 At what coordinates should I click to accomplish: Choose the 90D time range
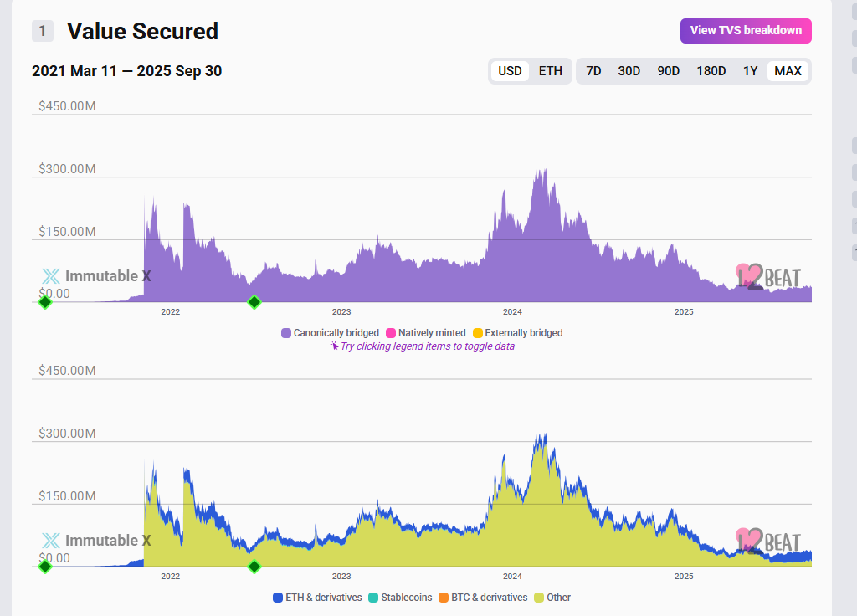(668, 71)
